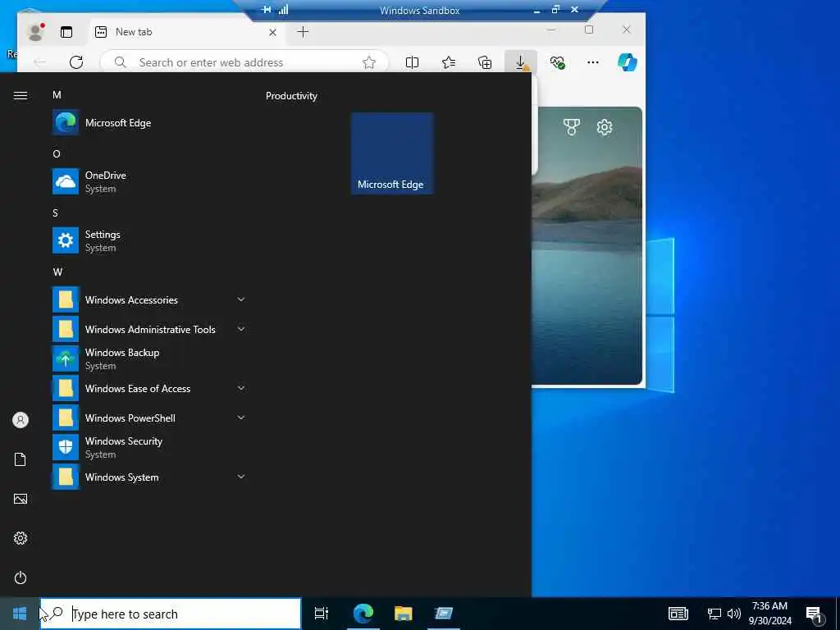
Task: Open File Explorer from the taskbar
Action: tap(404, 614)
